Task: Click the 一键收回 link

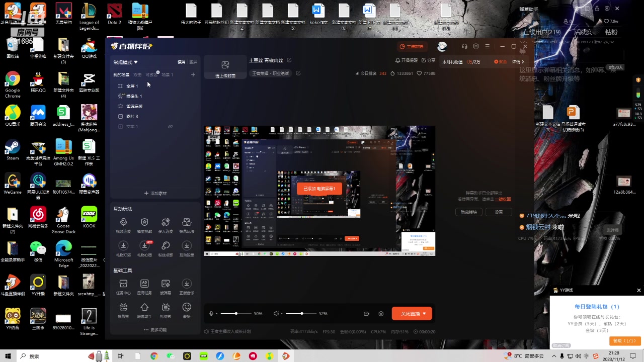Action: (503, 199)
